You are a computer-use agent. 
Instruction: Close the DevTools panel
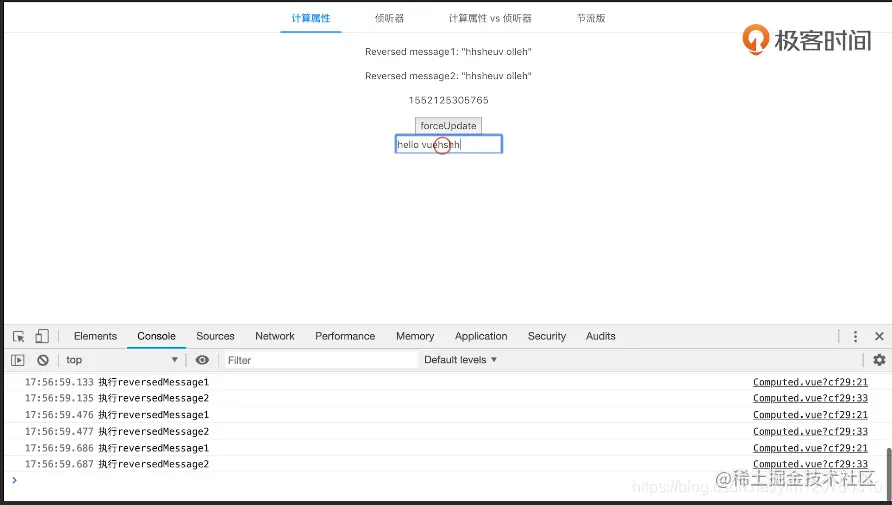[879, 336]
